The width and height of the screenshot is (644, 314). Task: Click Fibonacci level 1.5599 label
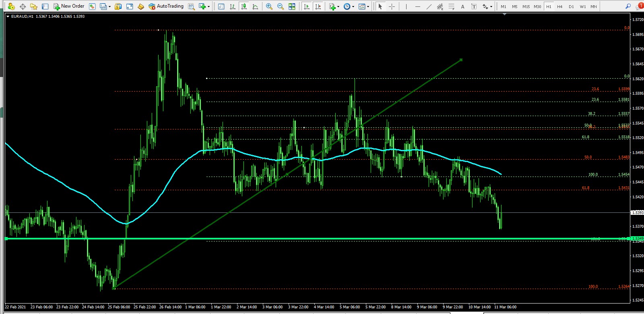point(624,89)
